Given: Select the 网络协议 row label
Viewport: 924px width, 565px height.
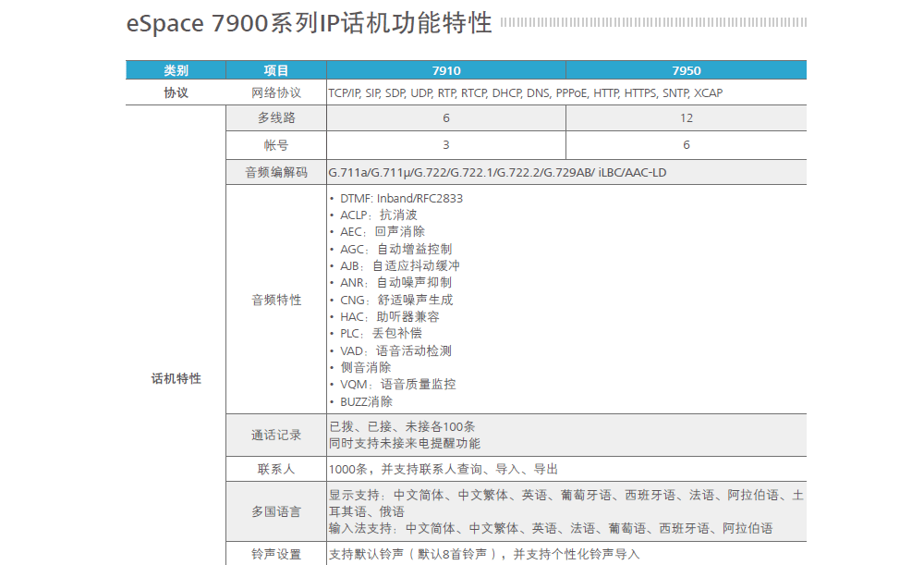Looking at the screenshot, I should pos(275,93).
